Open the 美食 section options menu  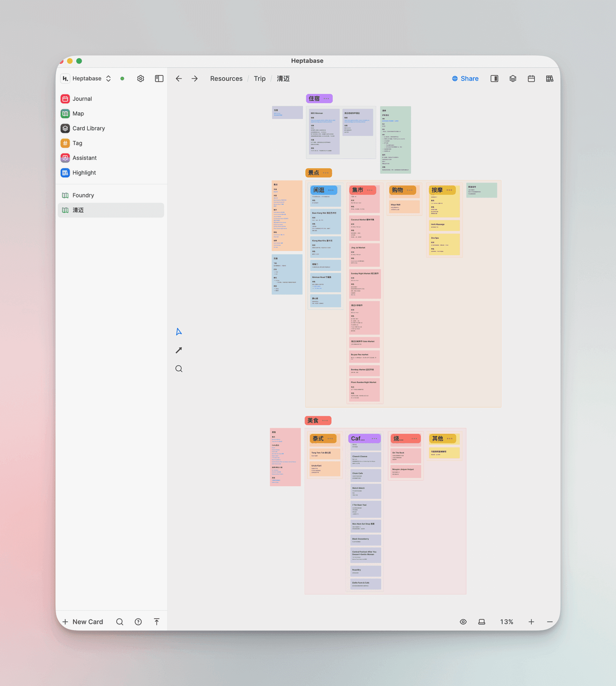tap(325, 421)
